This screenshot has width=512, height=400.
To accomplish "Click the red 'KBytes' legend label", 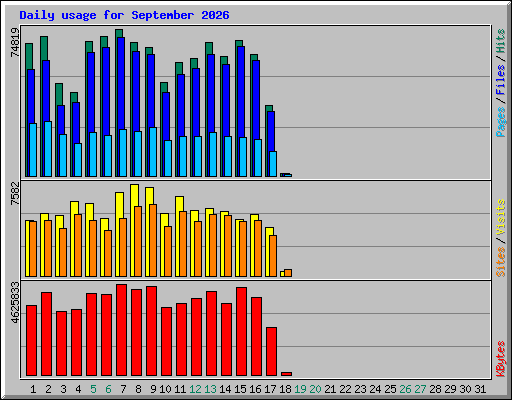I will [501, 359].
